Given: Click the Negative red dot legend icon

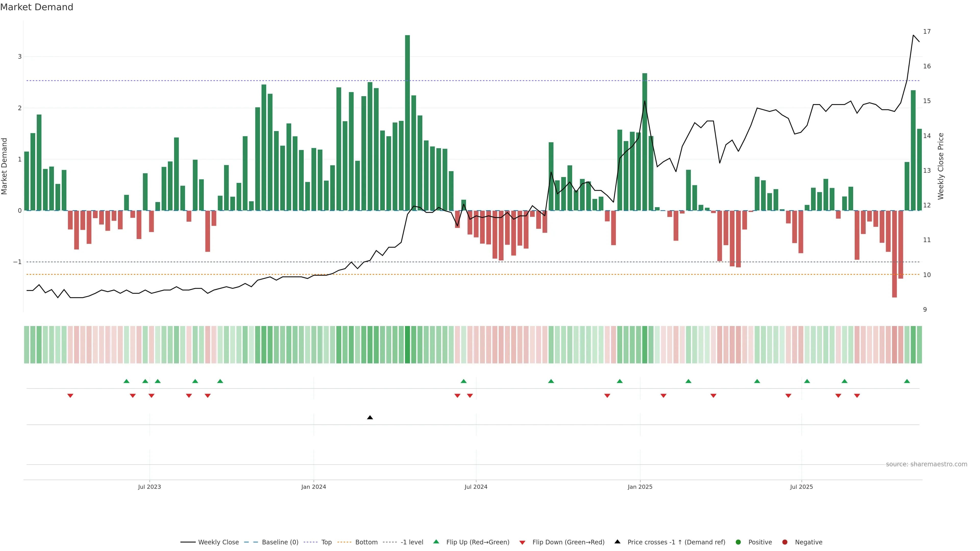Looking at the screenshot, I should coord(785,542).
